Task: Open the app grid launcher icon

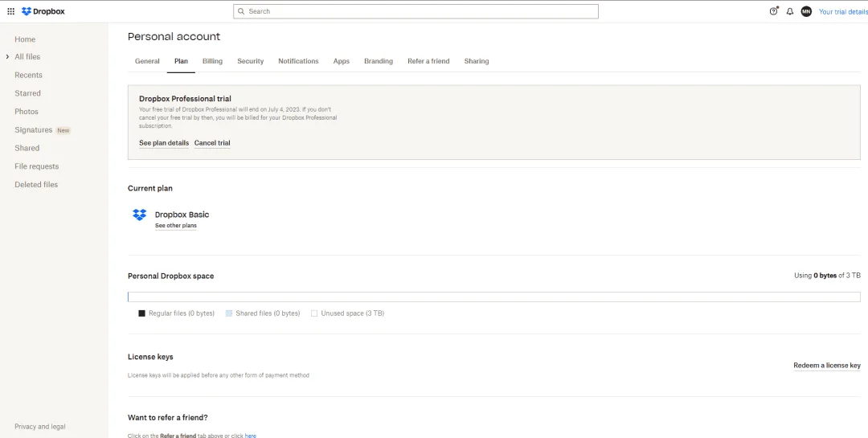Action: [x=10, y=11]
